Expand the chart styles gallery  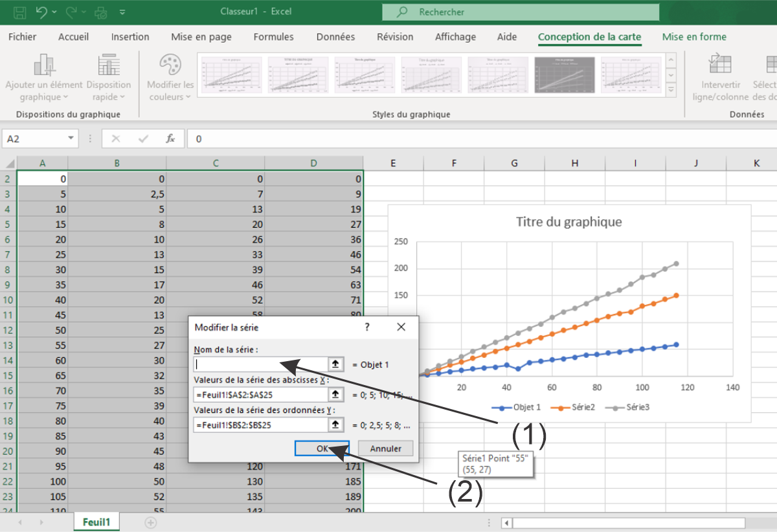pos(671,90)
